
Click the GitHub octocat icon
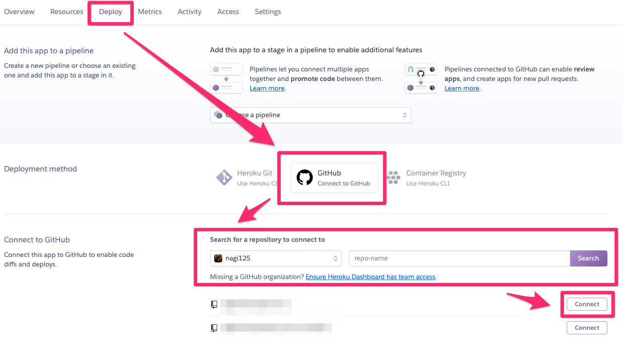pos(305,178)
